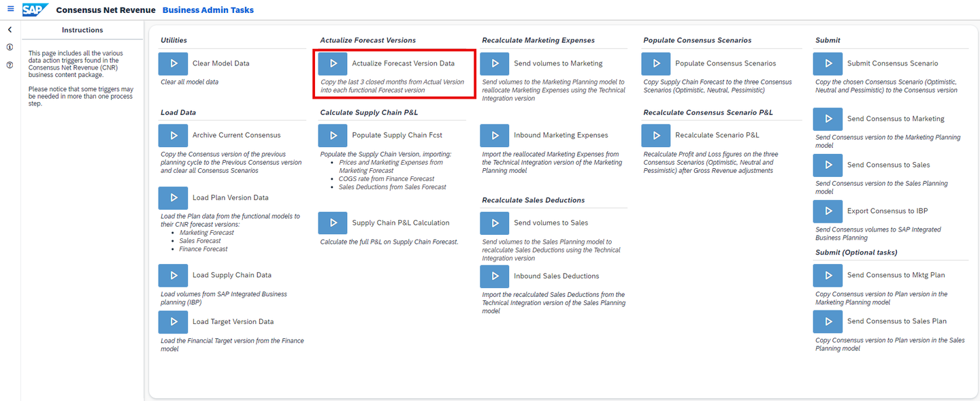Image resolution: width=980 pixels, height=401 pixels.
Task: Select the Submit (Optional tasks) heading
Action: pos(856,253)
